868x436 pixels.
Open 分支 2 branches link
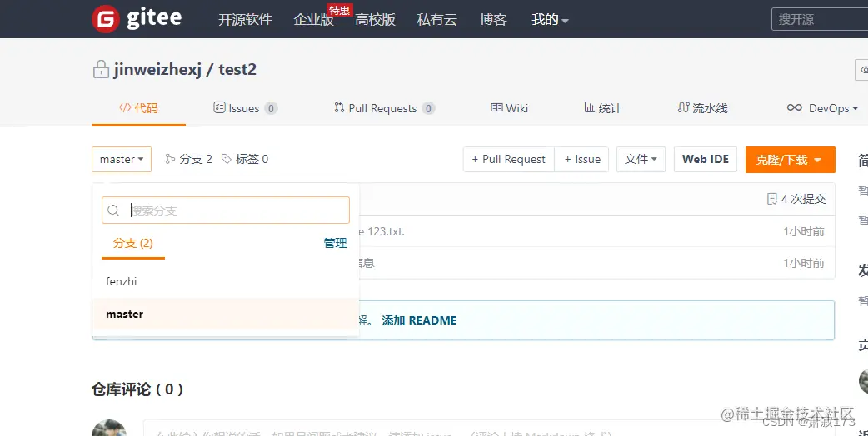189,159
